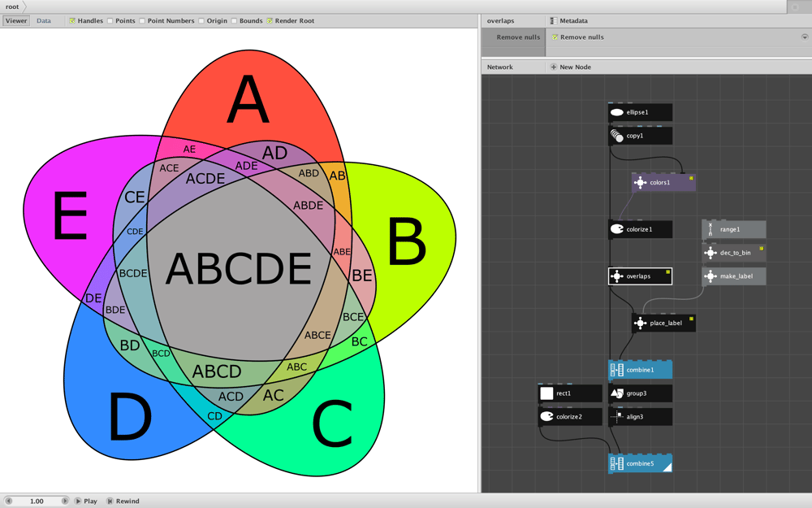This screenshot has width=812, height=508.
Task: Click the combine1 node icon
Action: [x=617, y=370]
